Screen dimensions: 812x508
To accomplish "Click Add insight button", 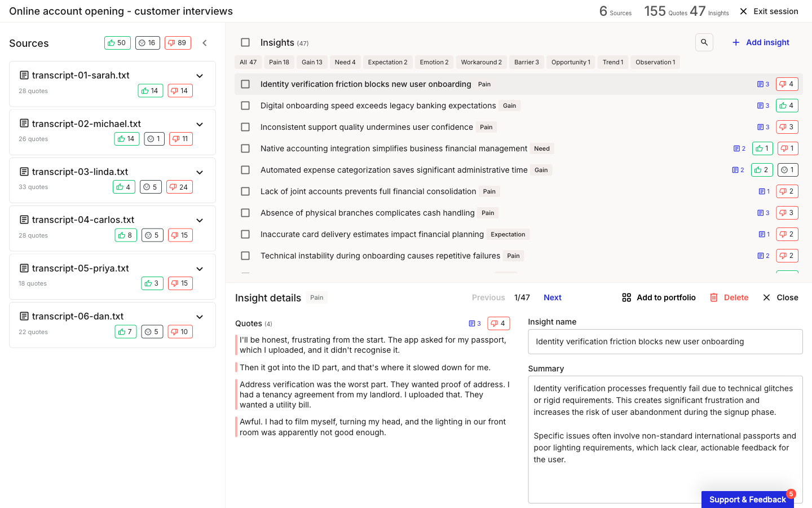I will pyautogui.click(x=760, y=42).
